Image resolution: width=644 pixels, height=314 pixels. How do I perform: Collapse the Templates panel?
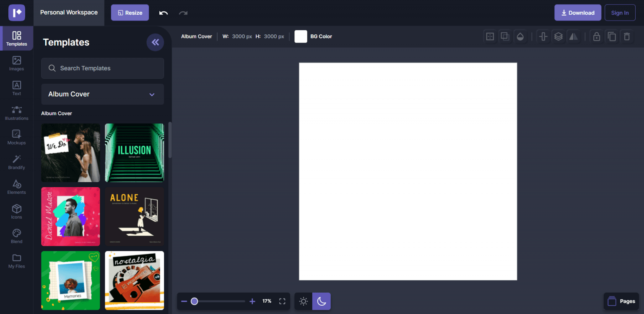pyautogui.click(x=155, y=42)
